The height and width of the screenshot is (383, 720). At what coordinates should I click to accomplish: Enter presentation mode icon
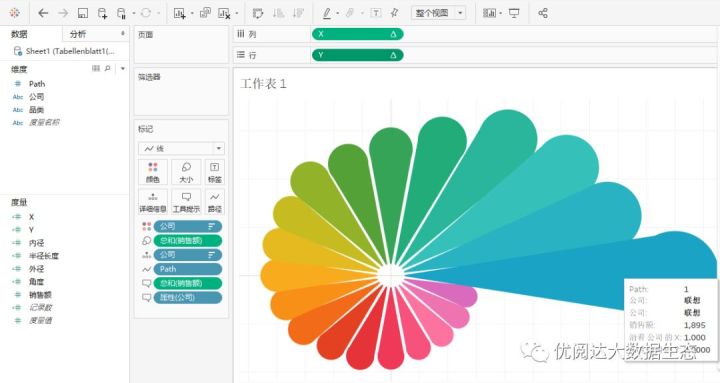click(x=514, y=13)
